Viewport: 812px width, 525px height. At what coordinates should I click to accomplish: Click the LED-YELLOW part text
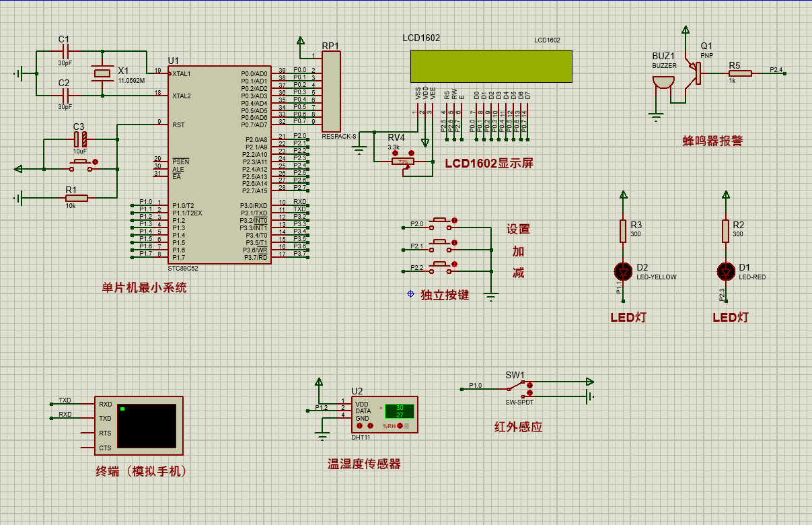657,277
